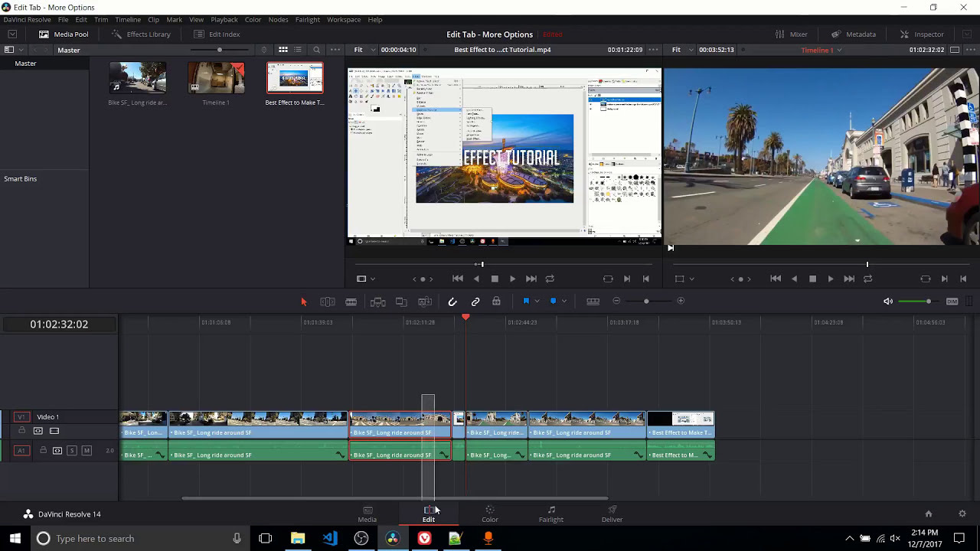Screen dimensions: 980x551
Task: Open the Inspector panel
Action: (x=922, y=34)
